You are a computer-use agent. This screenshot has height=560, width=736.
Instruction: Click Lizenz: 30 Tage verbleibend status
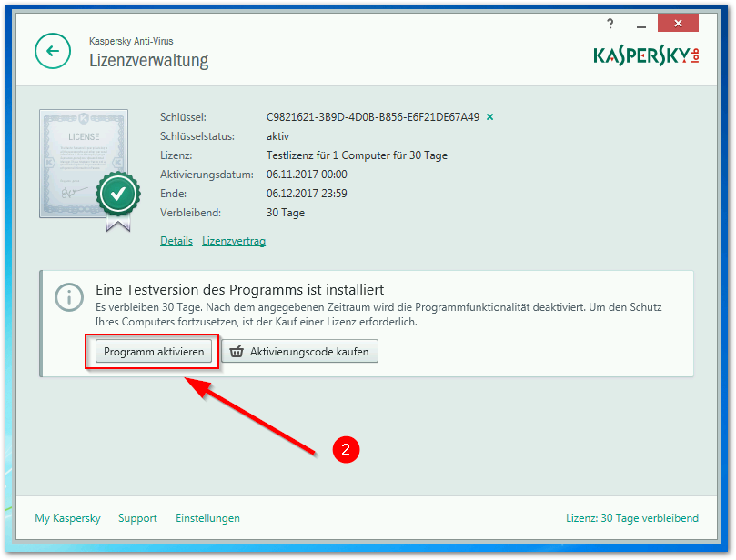(x=631, y=518)
